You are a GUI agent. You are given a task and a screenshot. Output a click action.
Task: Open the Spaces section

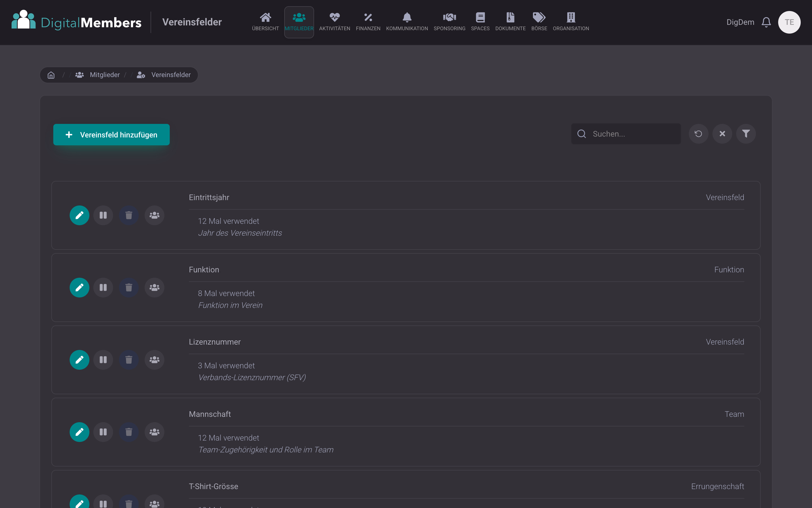[x=480, y=22]
